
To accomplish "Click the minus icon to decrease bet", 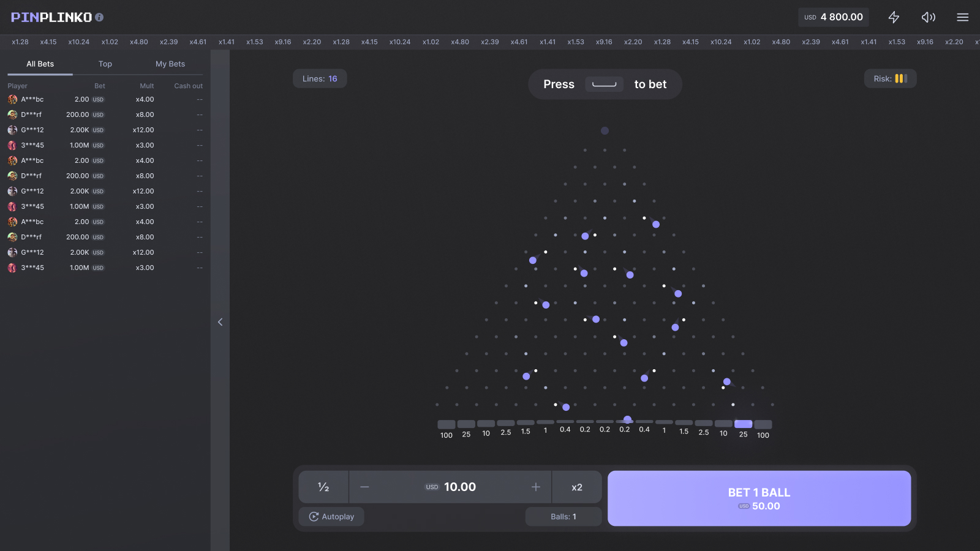I will (364, 487).
